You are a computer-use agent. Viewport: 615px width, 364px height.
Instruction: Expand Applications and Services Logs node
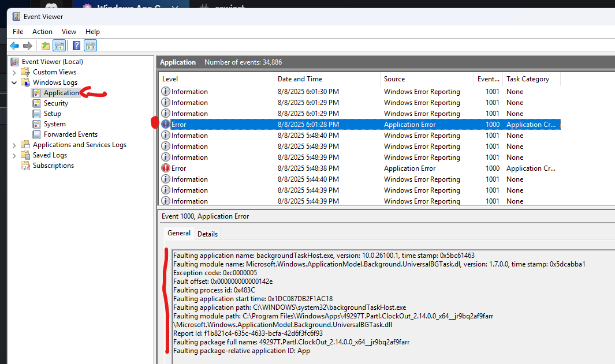[14, 145]
